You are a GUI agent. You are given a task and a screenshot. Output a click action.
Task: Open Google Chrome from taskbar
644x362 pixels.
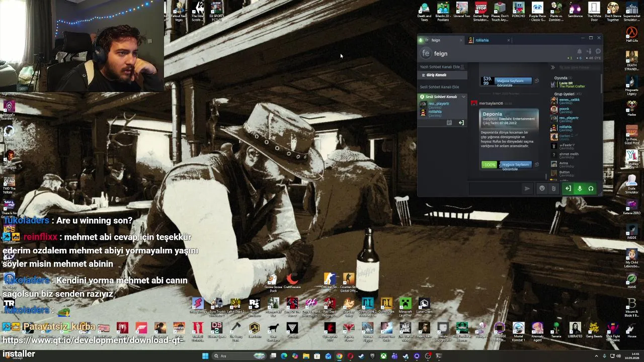point(339,356)
